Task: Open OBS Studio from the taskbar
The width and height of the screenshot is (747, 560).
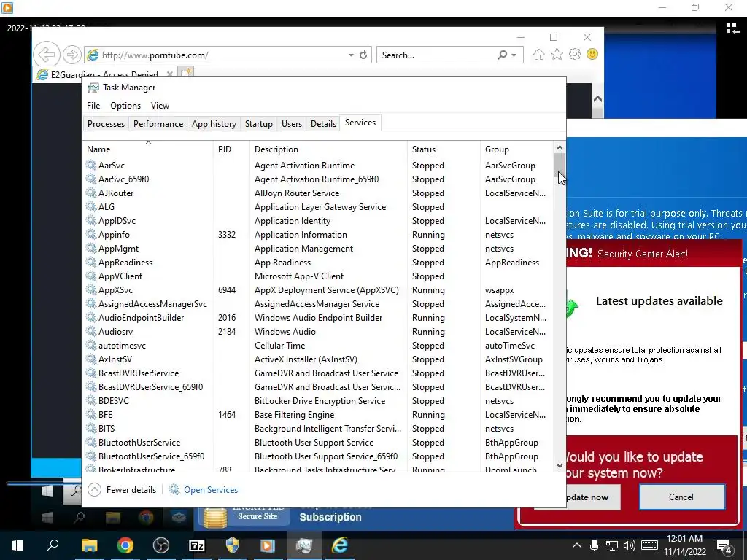Action: click(161, 545)
